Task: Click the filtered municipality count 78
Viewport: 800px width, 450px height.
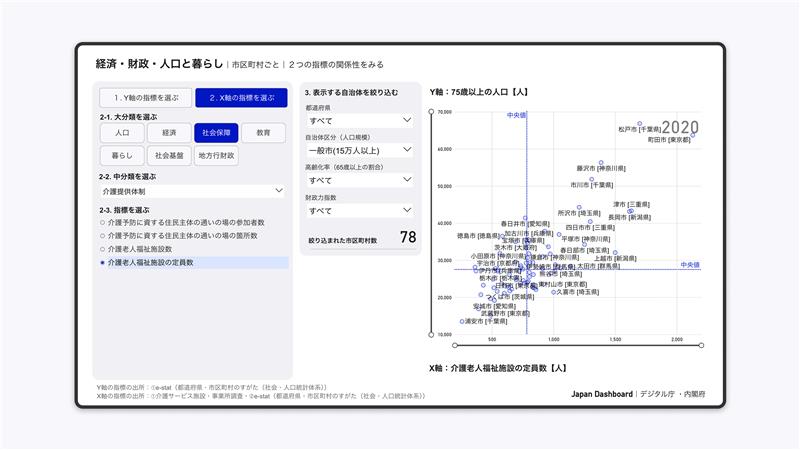Action: coord(408,237)
